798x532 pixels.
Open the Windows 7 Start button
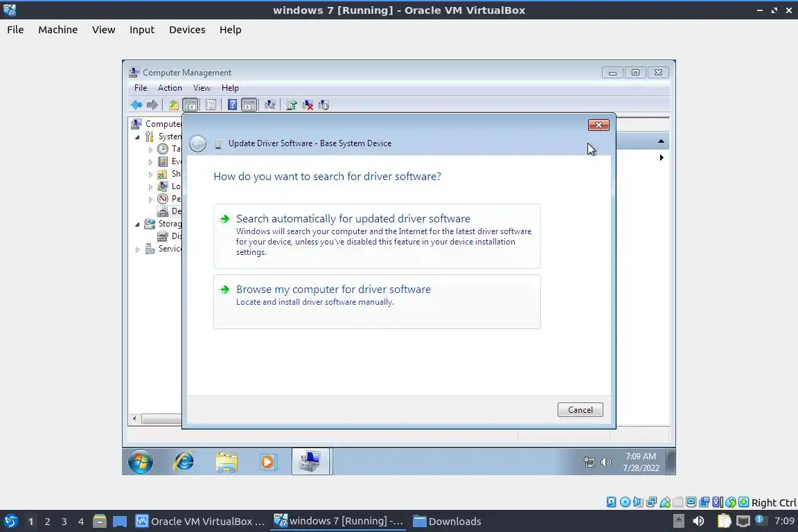point(141,461)
